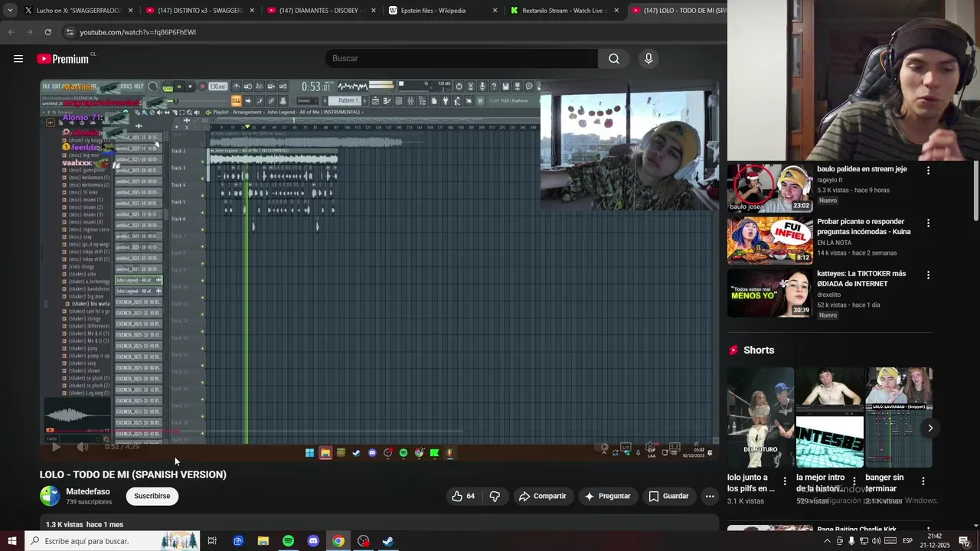980x551 pixels.
Task: Open options for Probar picante video
Action: tap(928, 223)
